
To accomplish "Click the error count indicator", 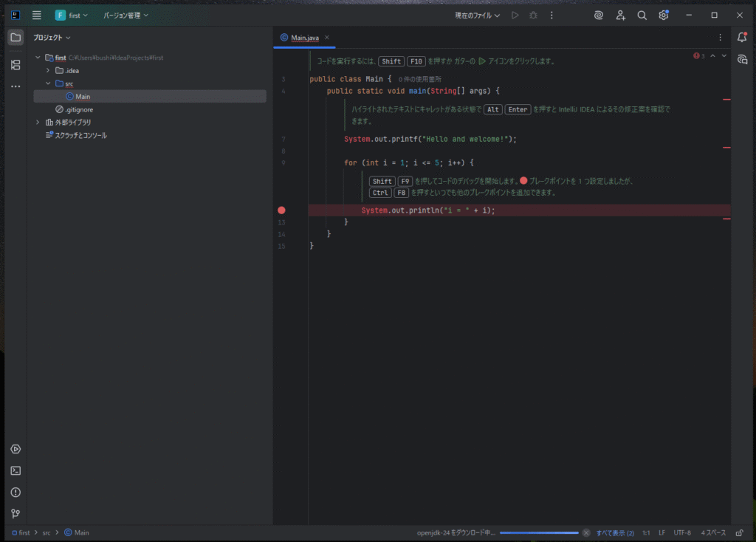I will point(699,56).
